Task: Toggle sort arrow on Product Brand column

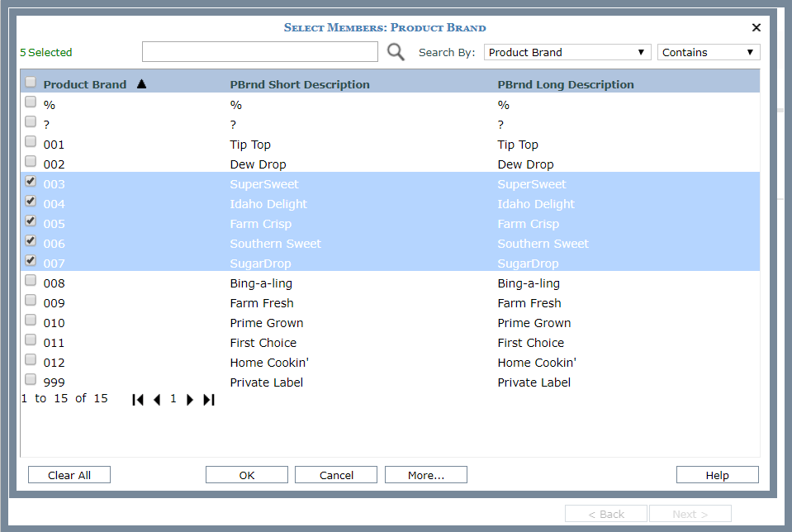Action: tap(141, 84)
